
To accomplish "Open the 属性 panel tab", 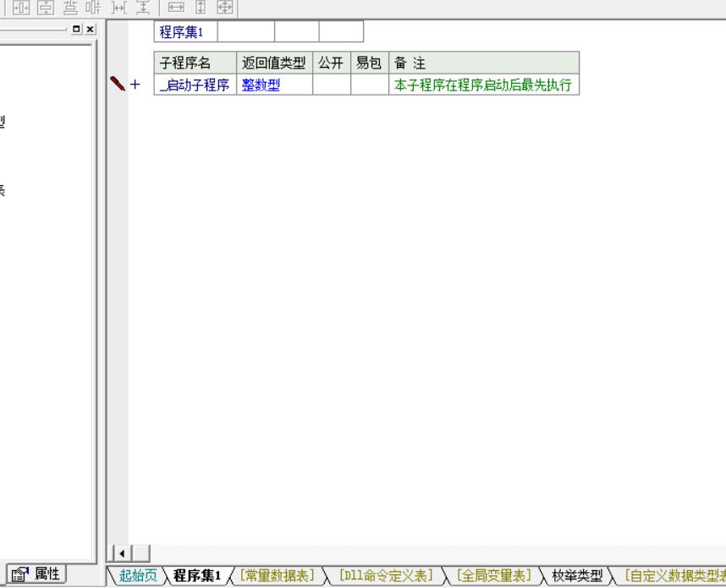I will pos(36,574).
